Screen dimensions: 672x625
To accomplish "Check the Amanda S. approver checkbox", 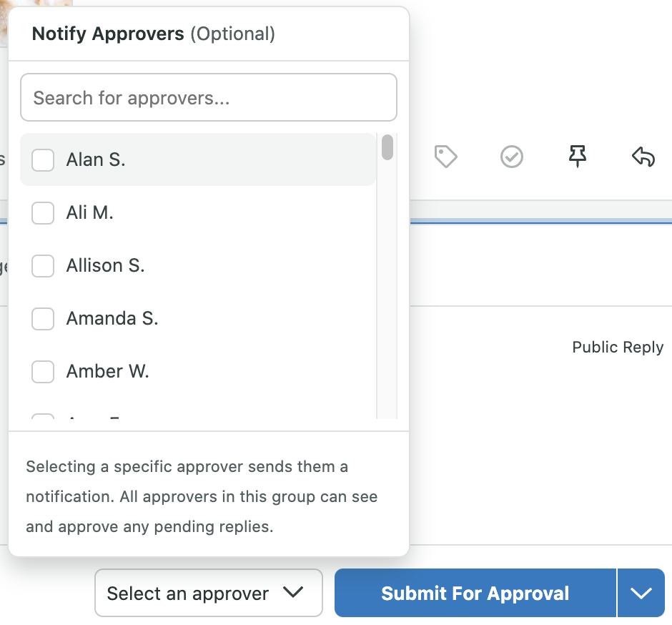I will click(43, 318).
